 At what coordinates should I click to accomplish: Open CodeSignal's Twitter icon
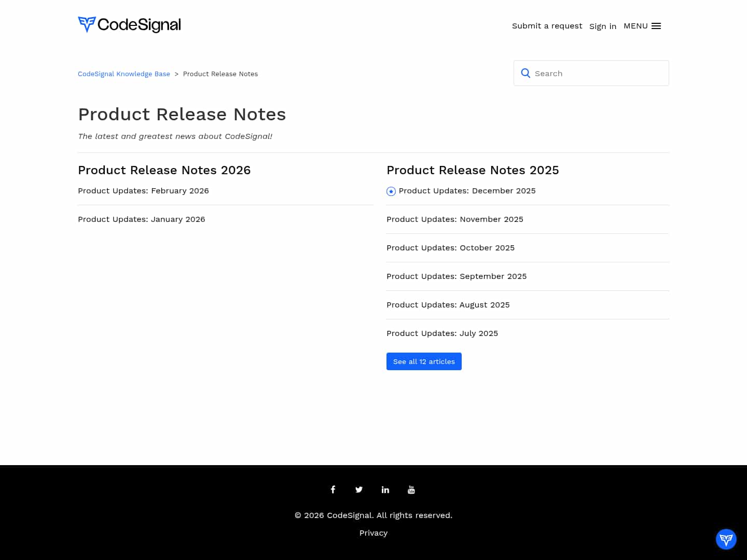point(359,489)
